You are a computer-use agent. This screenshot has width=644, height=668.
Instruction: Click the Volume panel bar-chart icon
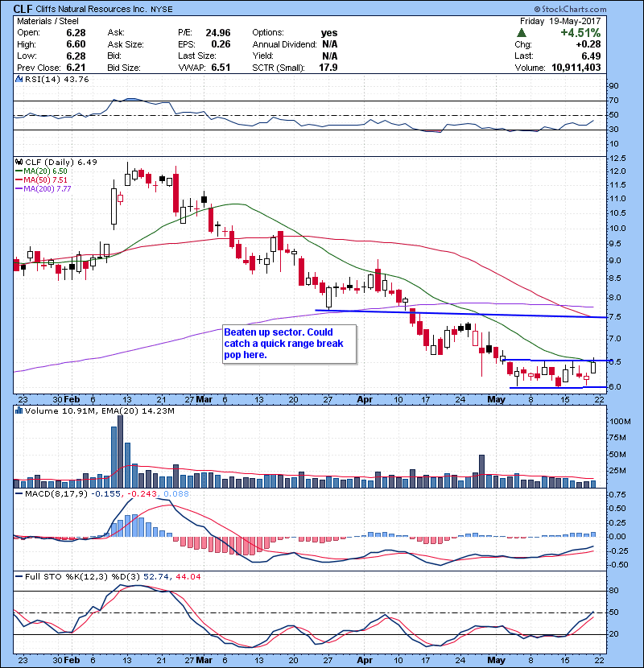coord(19,410)
